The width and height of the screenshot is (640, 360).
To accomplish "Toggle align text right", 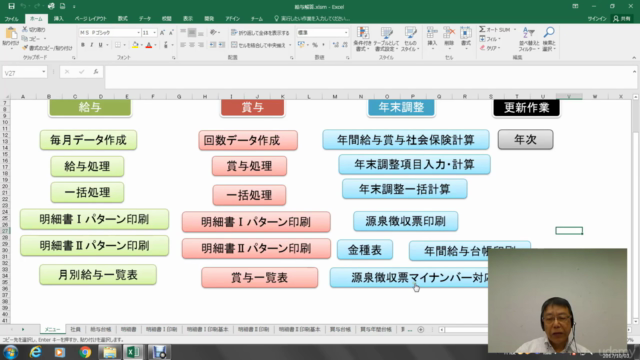I will click(x=201, y=45).
